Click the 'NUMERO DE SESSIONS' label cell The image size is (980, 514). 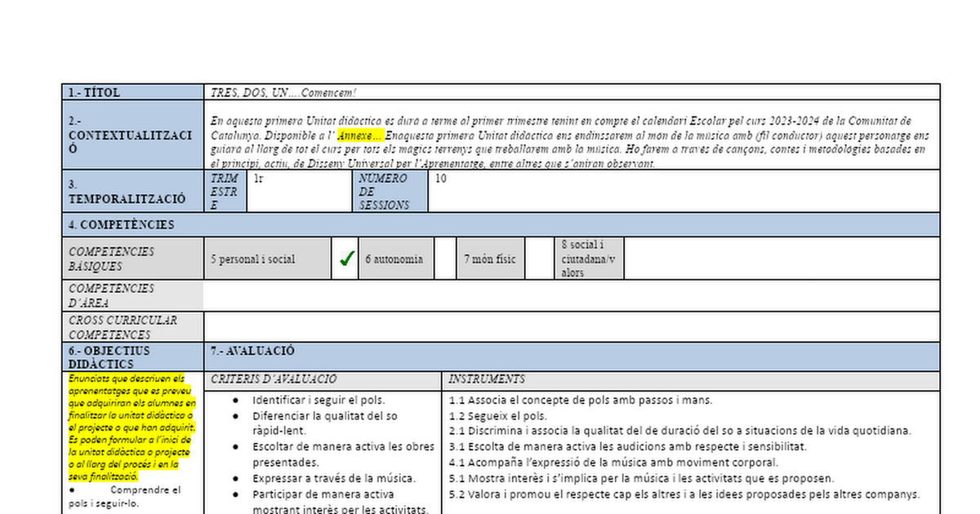click(390, 191)
